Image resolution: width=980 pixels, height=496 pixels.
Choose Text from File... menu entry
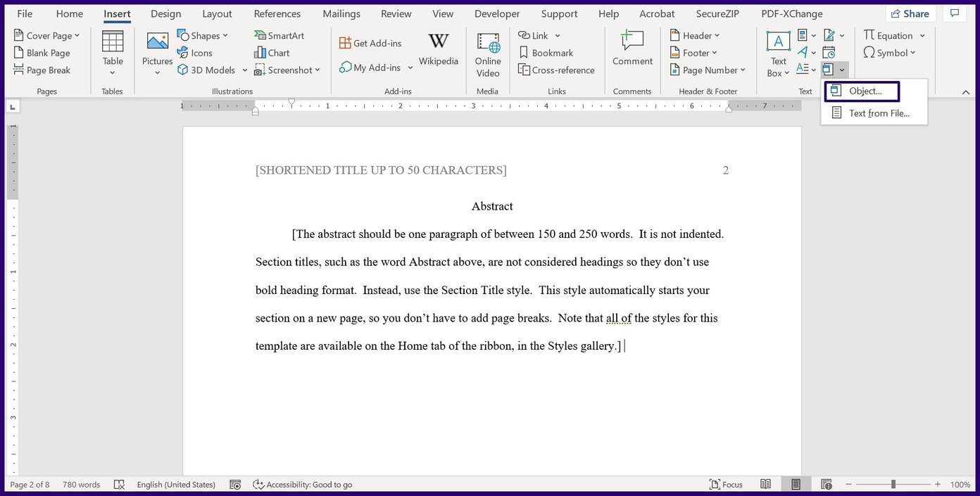(x=874, y=113)
